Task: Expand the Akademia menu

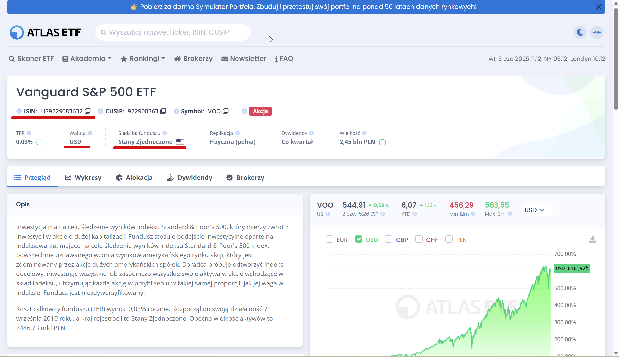Action: point(87,59)
